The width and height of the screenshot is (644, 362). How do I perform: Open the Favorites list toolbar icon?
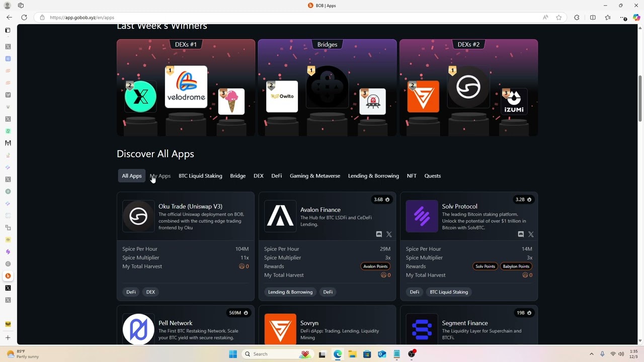(x=608, y=18)
